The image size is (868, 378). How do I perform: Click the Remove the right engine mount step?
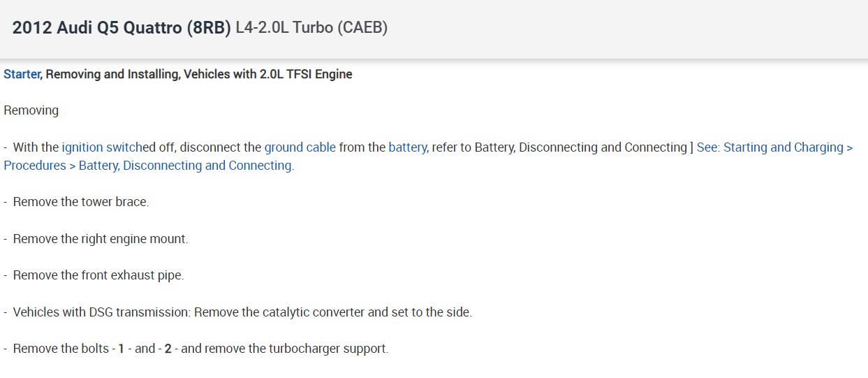100,239
